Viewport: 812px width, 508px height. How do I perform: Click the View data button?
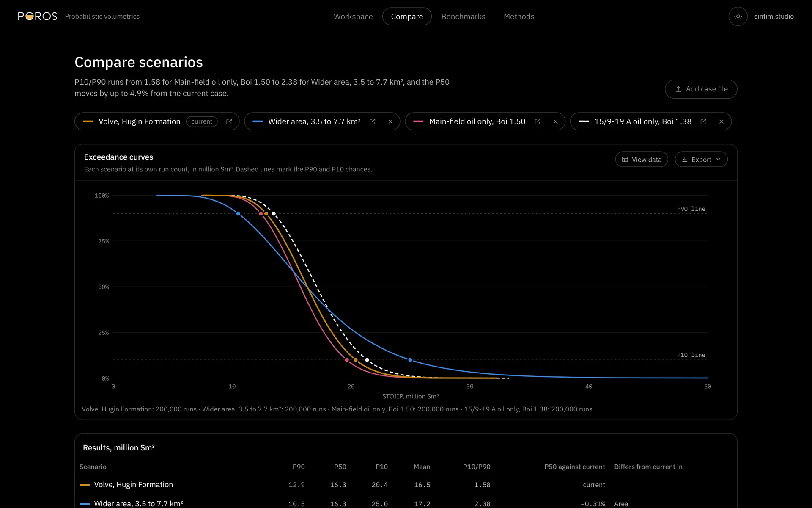click(641, 160)
